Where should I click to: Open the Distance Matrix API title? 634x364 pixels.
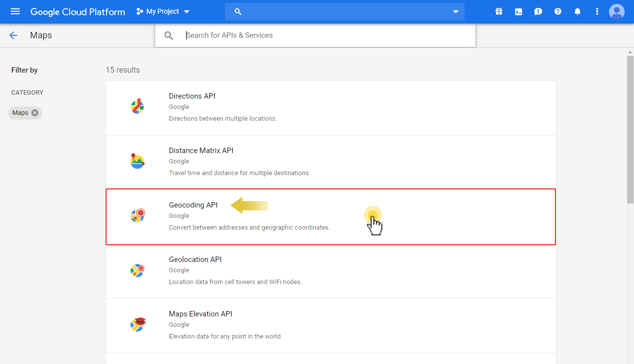pyautogui.click(x=201, y=151)
